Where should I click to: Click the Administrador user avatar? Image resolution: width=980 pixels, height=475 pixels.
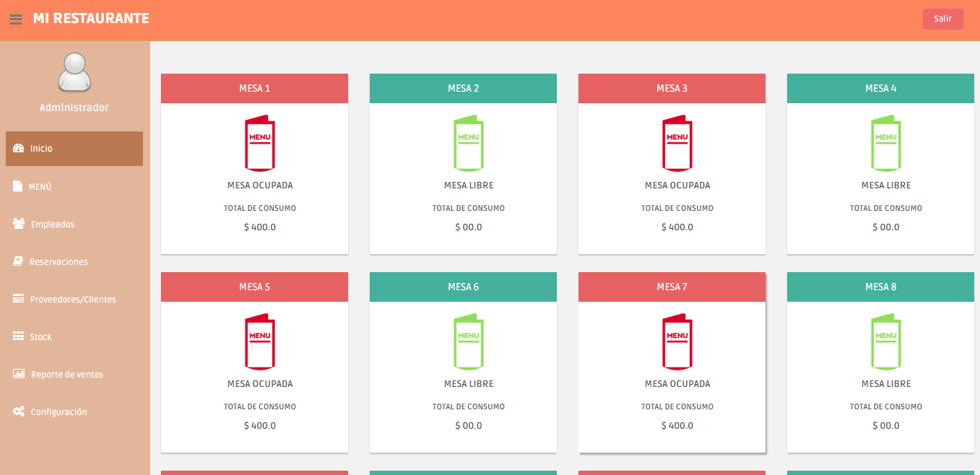tap(74, 73)
